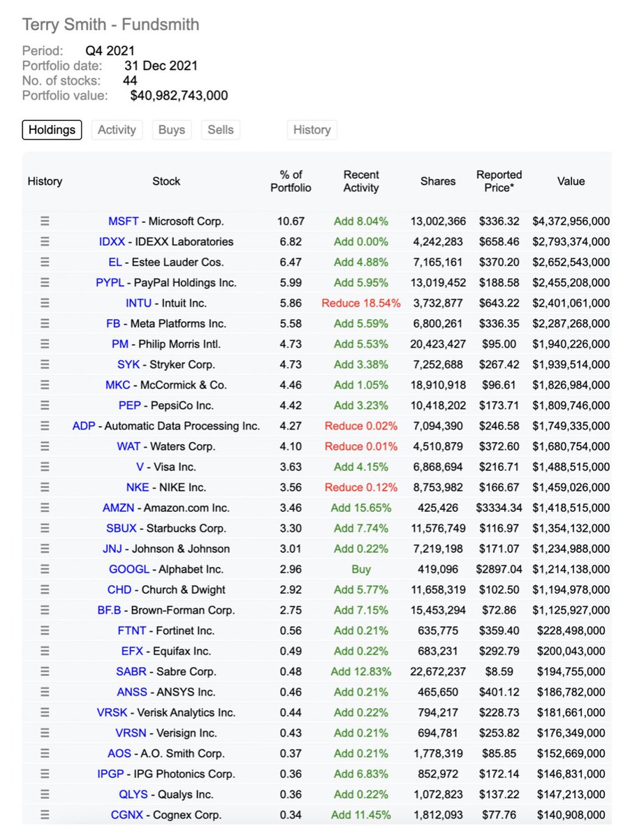Viewport: 644px width, 838px height.
Task: Click the share count 22,672,237
Action: coord(438,672)
